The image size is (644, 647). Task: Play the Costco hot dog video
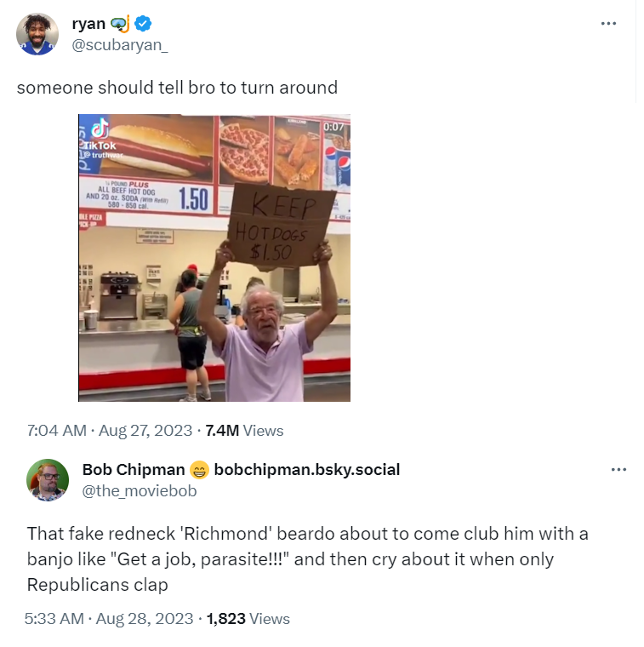click(214, 258)
